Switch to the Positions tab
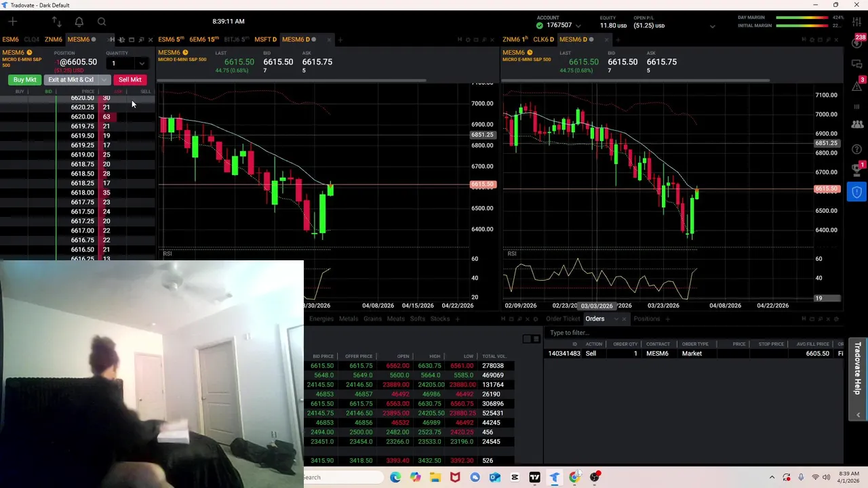 pos(646,319)
